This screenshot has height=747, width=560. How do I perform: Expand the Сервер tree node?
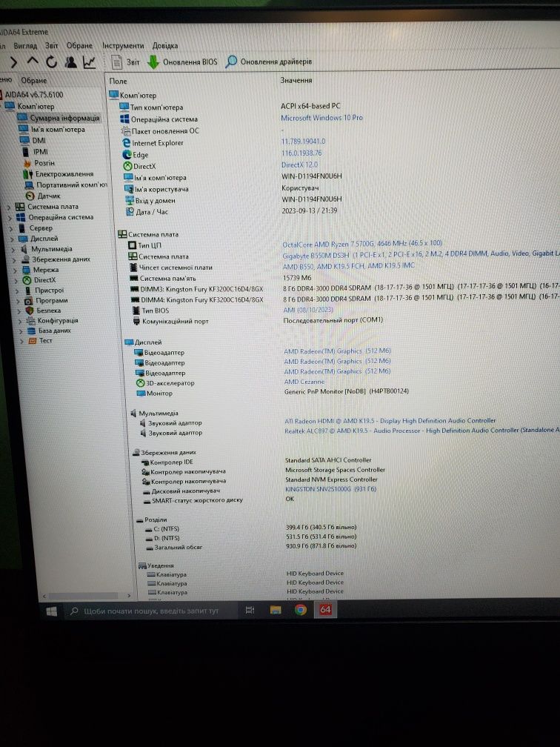11,229
